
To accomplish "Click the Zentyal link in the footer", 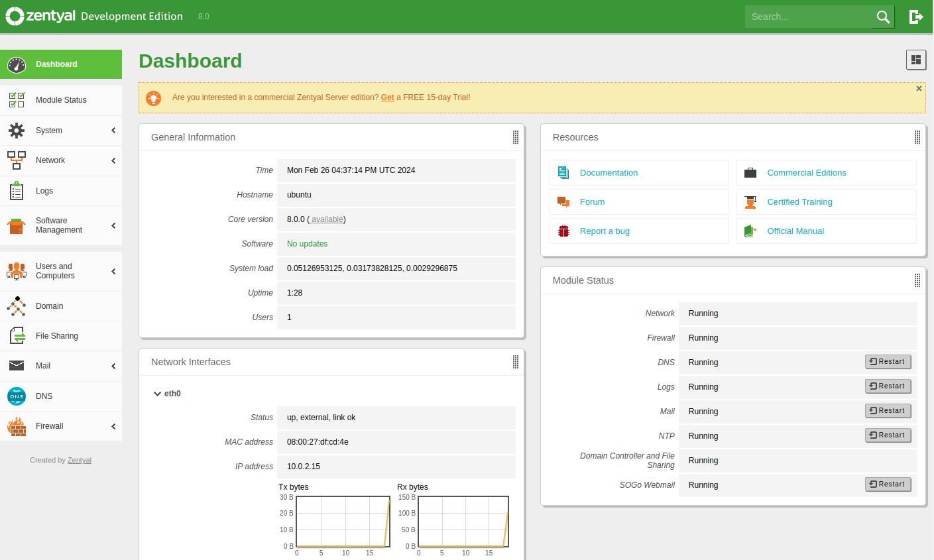I will click(x=80, y=460).
